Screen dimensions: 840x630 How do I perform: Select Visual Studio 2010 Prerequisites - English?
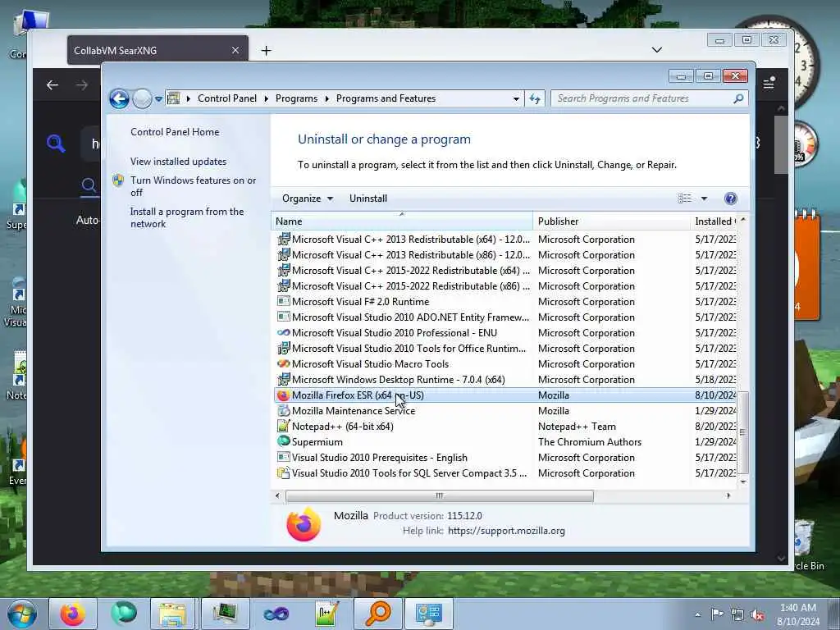(x=505, y=458)
